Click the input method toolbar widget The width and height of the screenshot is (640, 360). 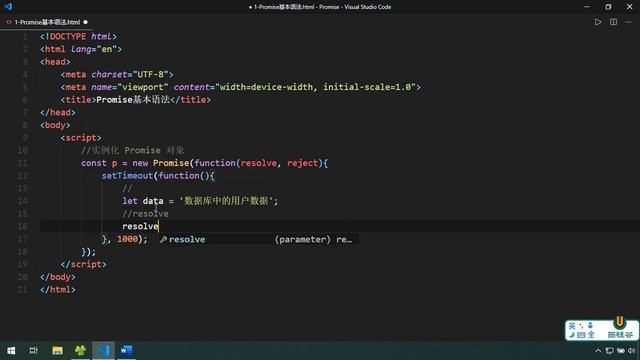pyautogui.click(x=602, y=330)
